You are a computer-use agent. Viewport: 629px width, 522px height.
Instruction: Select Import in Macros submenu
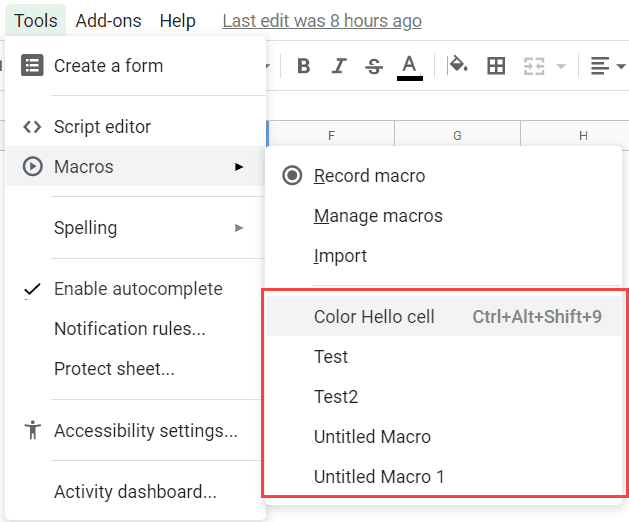443,256
